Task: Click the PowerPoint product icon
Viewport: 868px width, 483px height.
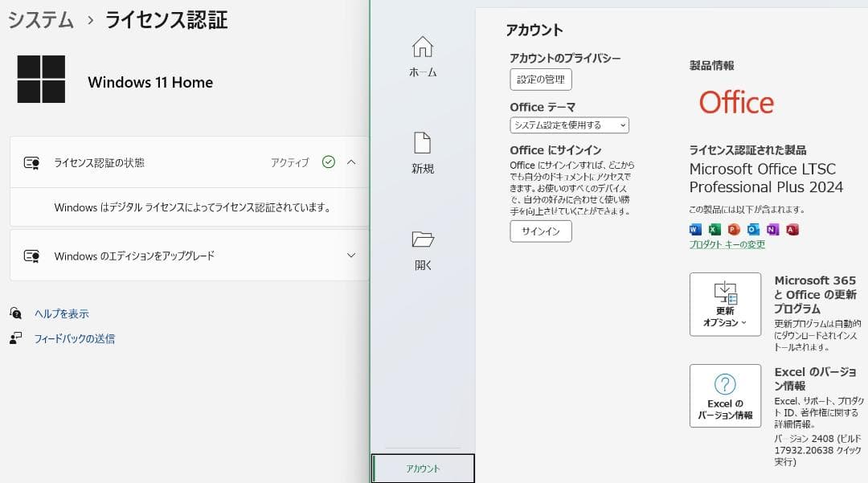Action: (x=733, y=230)
